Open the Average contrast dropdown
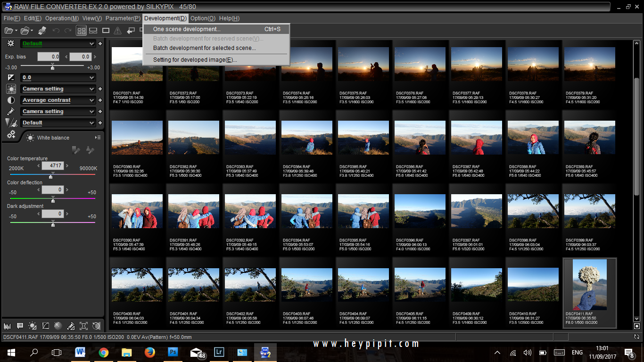 pos(58,100)
